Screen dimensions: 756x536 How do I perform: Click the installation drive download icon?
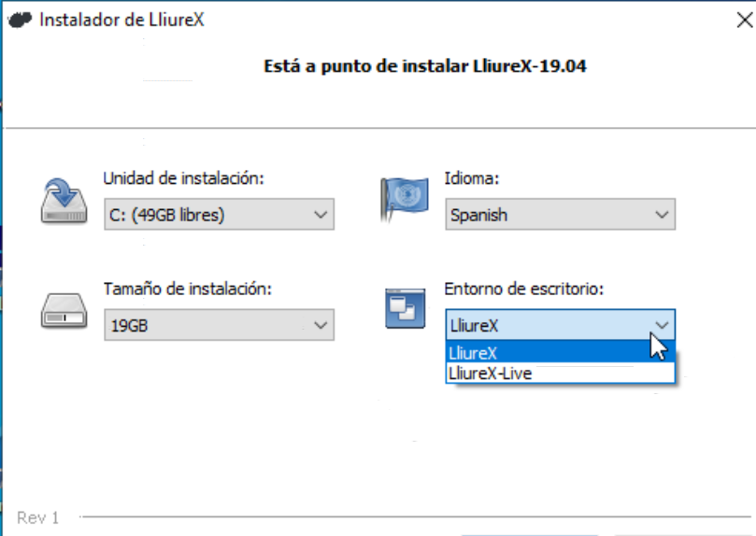pos(64,201)
